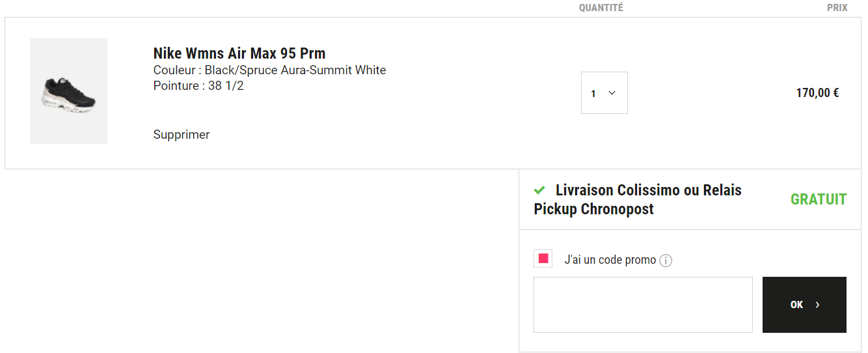Click the green GRATUIT shipping label
Image resolution: width=868 pixels, height=353 pixels.
[x=819, y=199]
